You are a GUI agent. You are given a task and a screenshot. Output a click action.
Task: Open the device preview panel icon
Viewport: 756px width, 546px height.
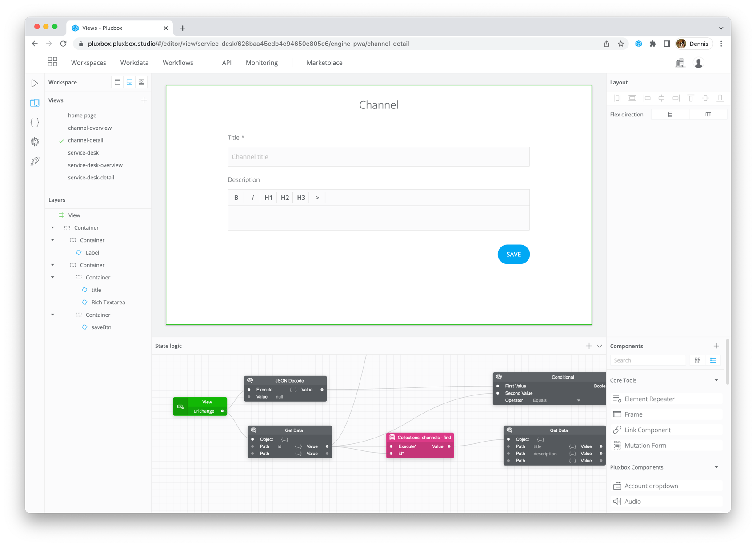point(35,103)
